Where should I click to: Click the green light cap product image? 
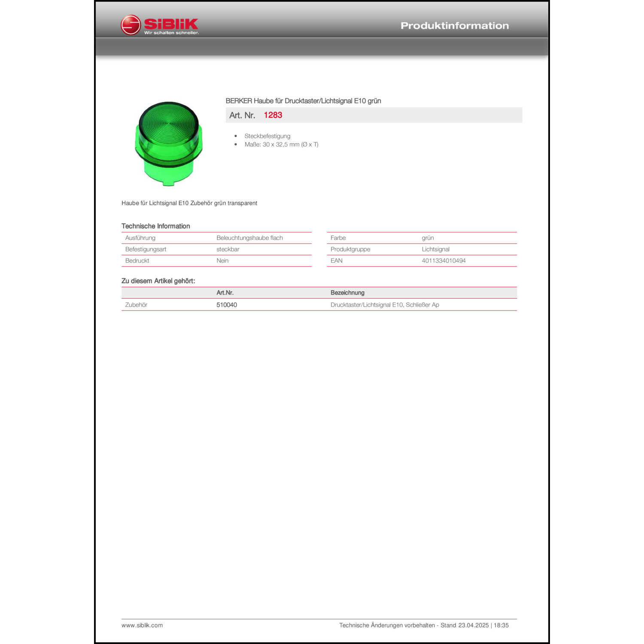coord(168,143)
